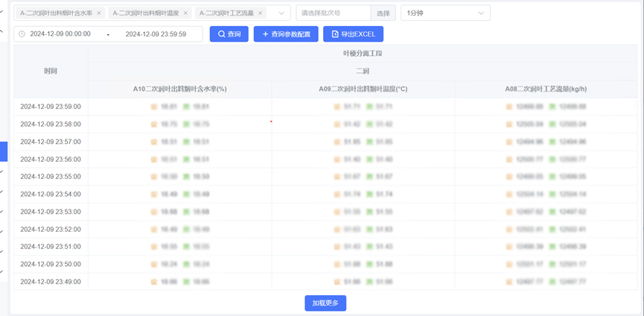Click green icon in 23:59:00 temperature cell

(370, 107)
